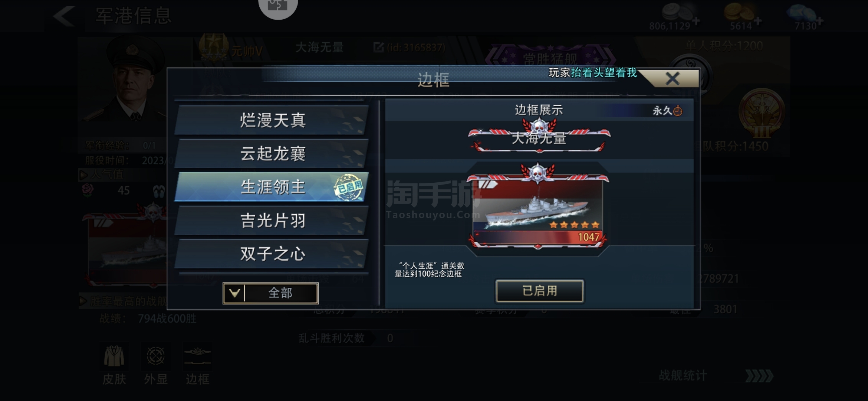The height and width of the screenshot is (401, 868).
Task: Select the 烂漫天真 frame
Action: coord(272,120)
